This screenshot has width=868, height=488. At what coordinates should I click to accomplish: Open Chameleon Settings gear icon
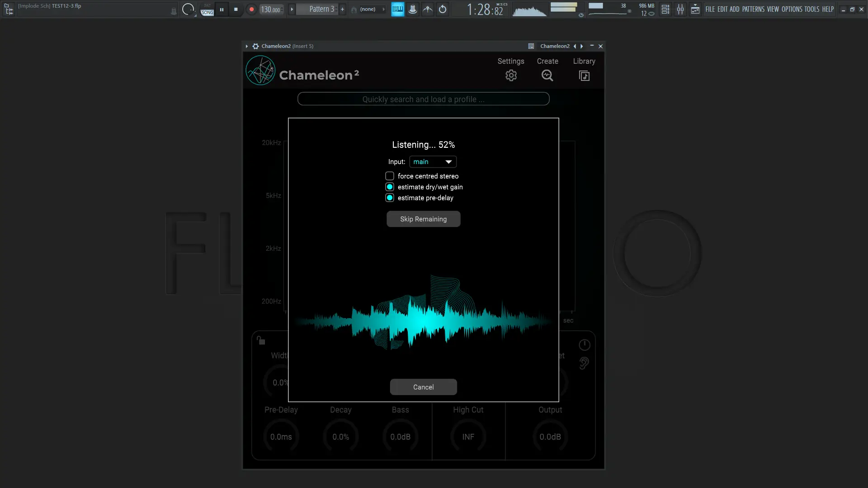coord(511,75)
